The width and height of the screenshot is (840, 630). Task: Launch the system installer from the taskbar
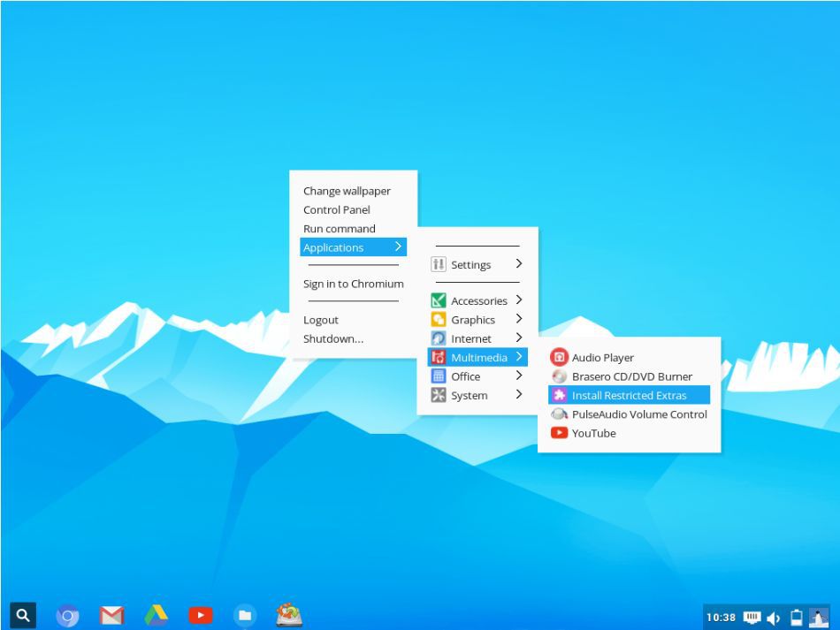click(x=288, y=616)
